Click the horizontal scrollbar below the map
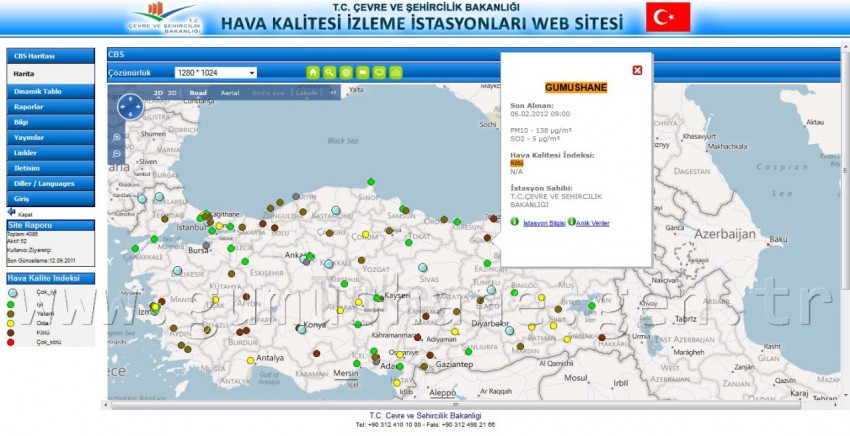The height and width of the screenshot is (436, 850). (x=455, y=405)
